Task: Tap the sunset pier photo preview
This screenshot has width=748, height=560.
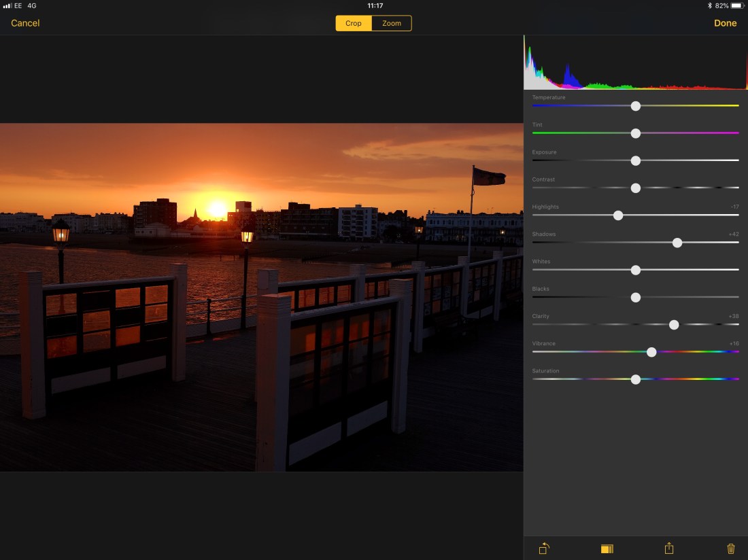Action: pos(262,297)
